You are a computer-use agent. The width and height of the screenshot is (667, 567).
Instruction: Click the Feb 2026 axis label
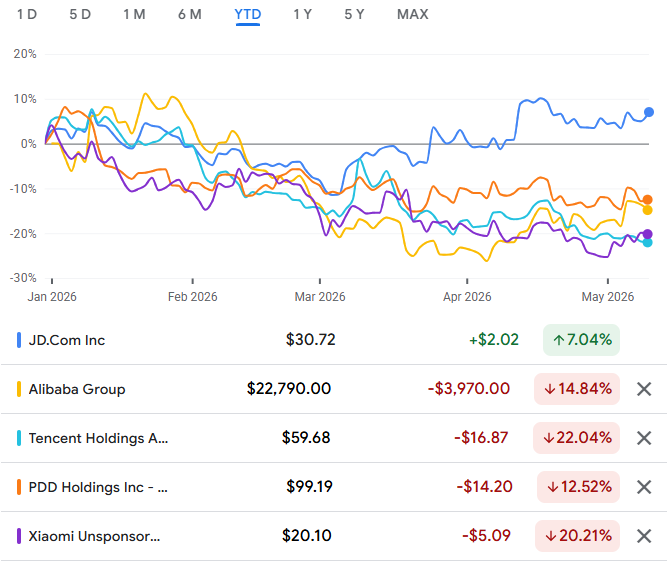(x=193, y=296)
